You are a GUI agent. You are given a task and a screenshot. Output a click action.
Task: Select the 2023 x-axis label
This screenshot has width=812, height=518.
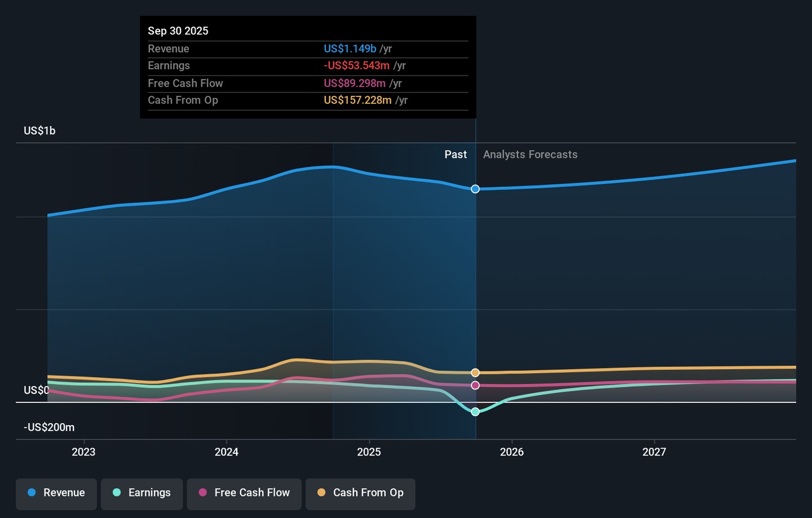coord(83,452)
